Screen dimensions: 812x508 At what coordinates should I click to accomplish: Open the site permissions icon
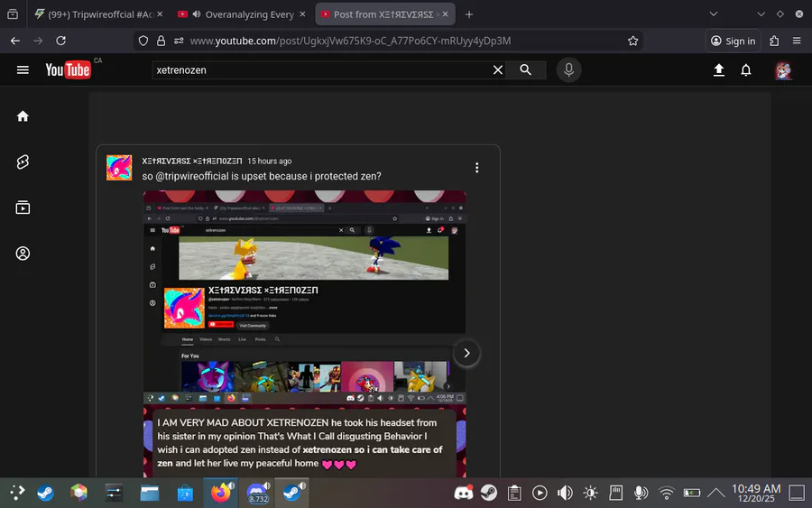[x=179, y=41]
